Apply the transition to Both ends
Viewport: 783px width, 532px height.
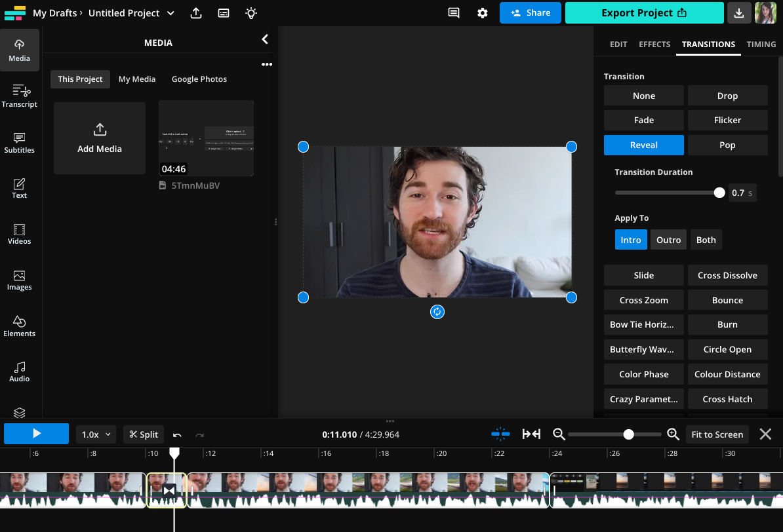pos(706,239)
